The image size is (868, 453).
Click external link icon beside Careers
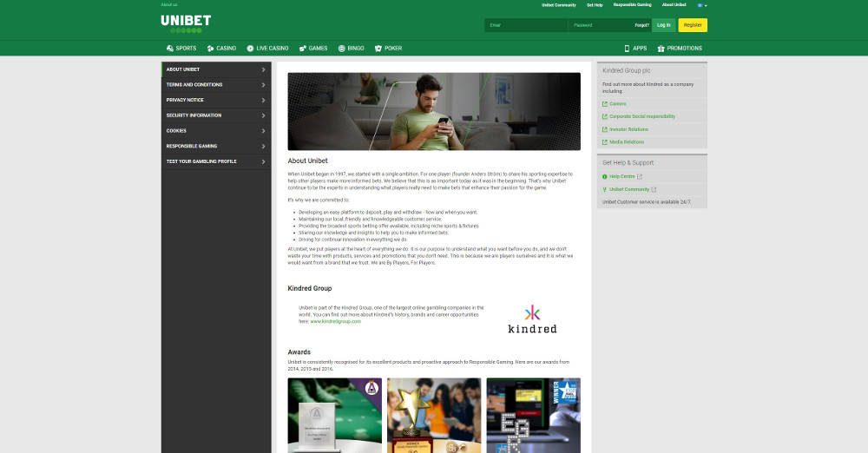coord(604,104)
